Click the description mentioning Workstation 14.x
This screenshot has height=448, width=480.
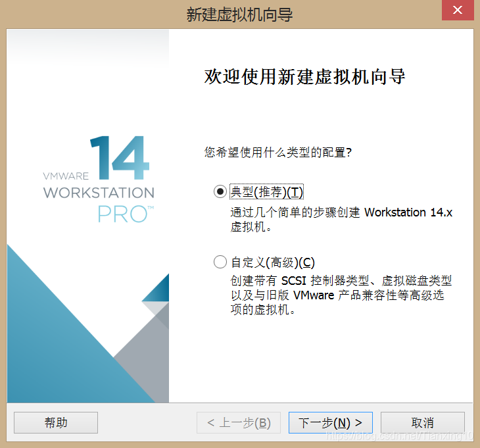tap(341, 220)
